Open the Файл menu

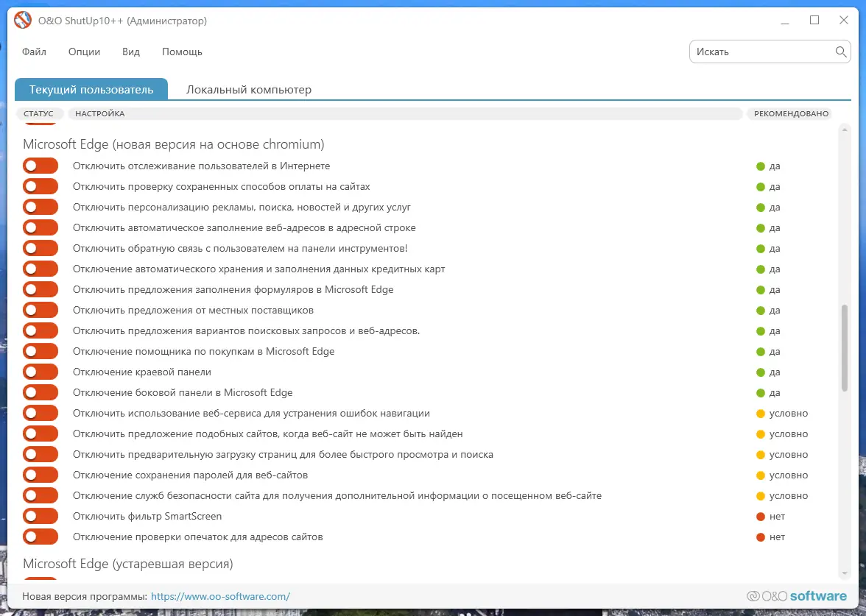[34, 52]
